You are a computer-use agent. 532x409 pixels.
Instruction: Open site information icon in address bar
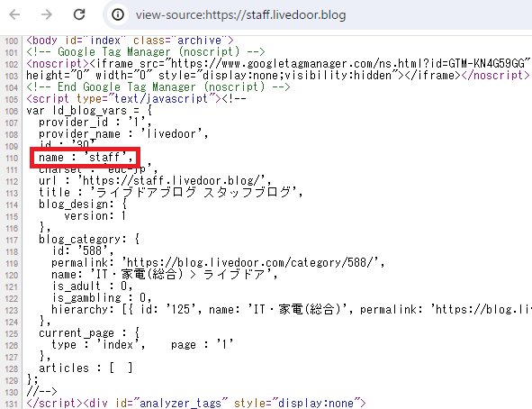click(x=118, y=14)
